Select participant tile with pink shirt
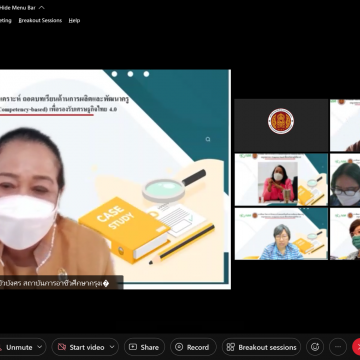This screenshot has width=360, height=360. (x=281, y=180)
